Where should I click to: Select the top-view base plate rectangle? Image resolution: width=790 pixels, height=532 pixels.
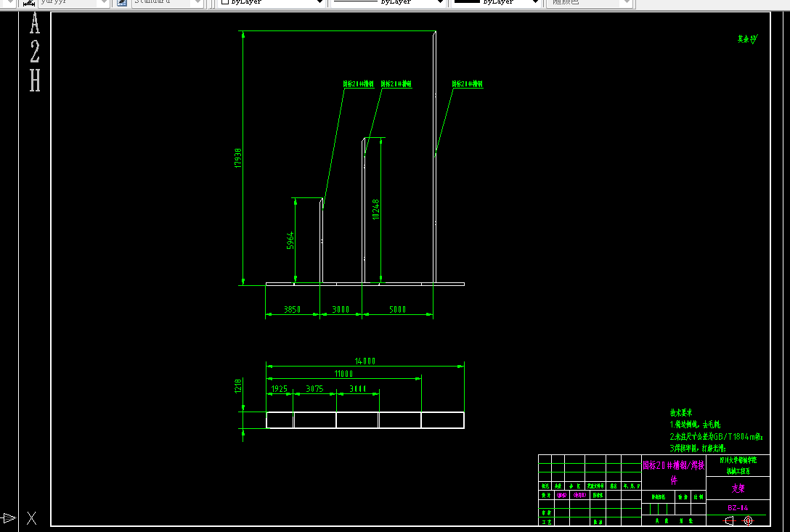pyautogui.click(x=365, y=420)
